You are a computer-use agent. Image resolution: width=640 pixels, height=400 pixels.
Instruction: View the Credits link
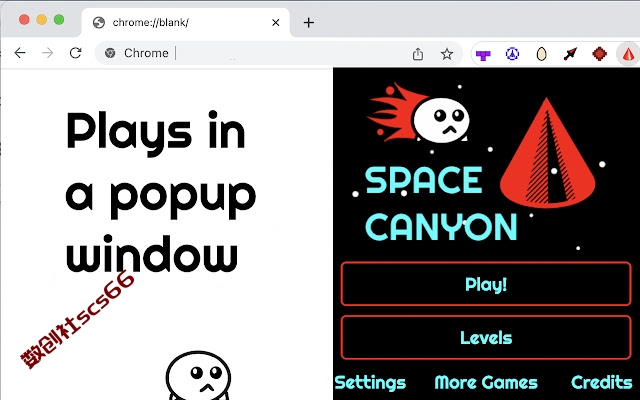[602, 382]
